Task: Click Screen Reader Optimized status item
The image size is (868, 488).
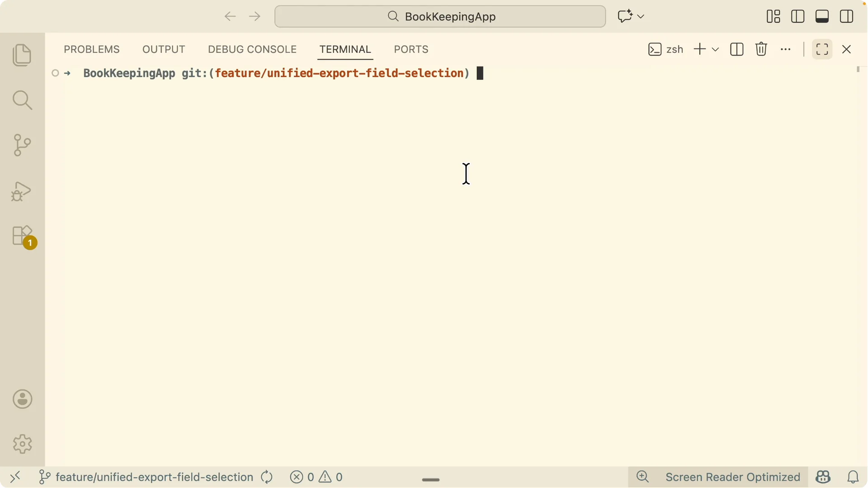Action: pos(733,477)
